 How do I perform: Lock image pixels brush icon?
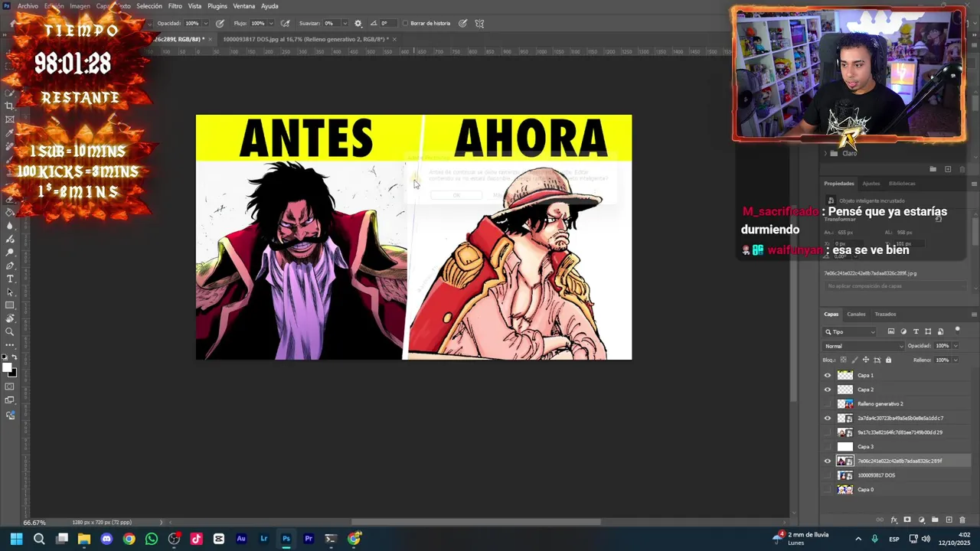(854, 360)
